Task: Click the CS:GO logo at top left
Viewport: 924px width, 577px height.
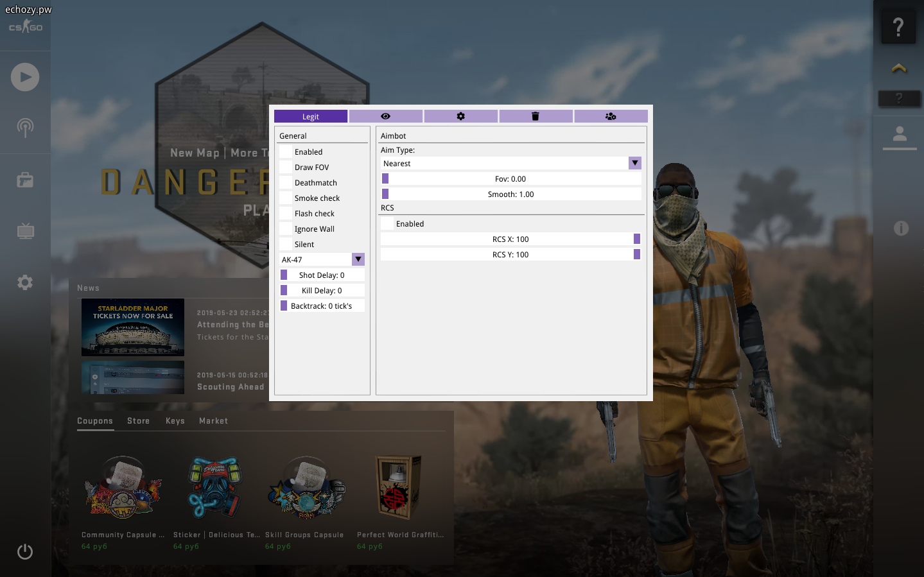Action: click(26, 26)
